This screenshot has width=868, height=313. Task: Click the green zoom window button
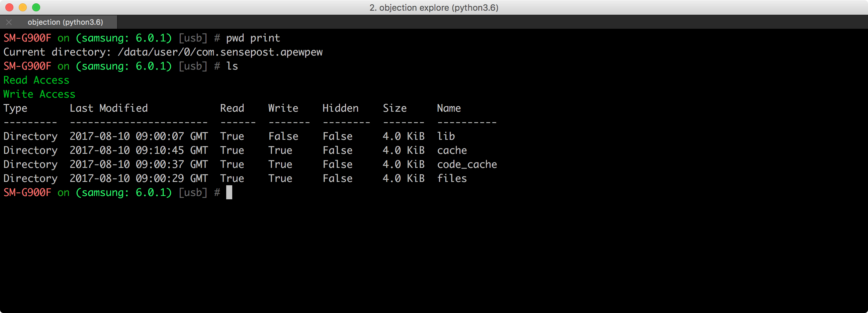(x=36, y=7)
